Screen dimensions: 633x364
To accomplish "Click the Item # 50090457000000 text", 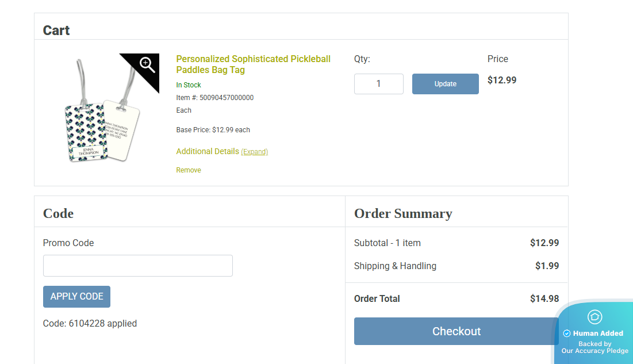I will pyautogui.click(x=214, y=98).
